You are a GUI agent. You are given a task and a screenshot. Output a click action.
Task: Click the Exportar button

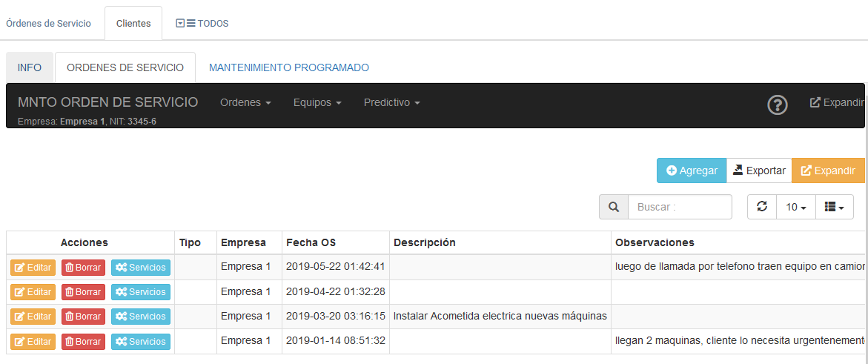pyautogui.click(x=759, y=171)
